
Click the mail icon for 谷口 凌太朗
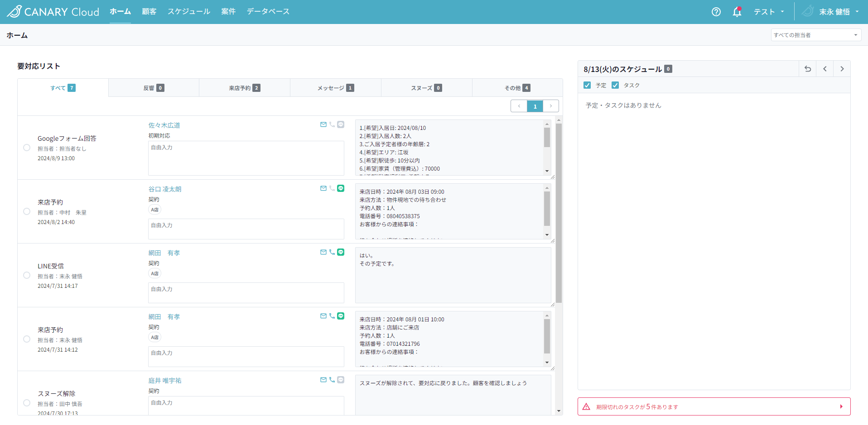323,188
